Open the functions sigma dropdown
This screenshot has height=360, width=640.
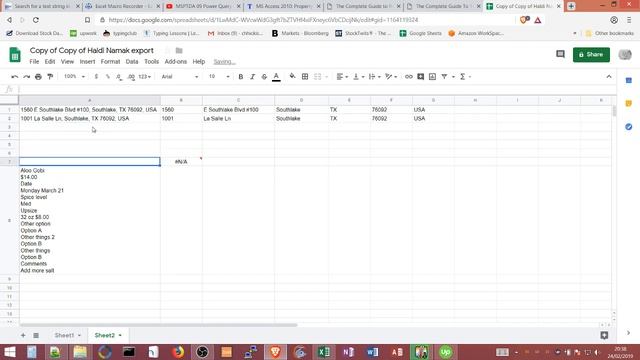click(465, 77)
